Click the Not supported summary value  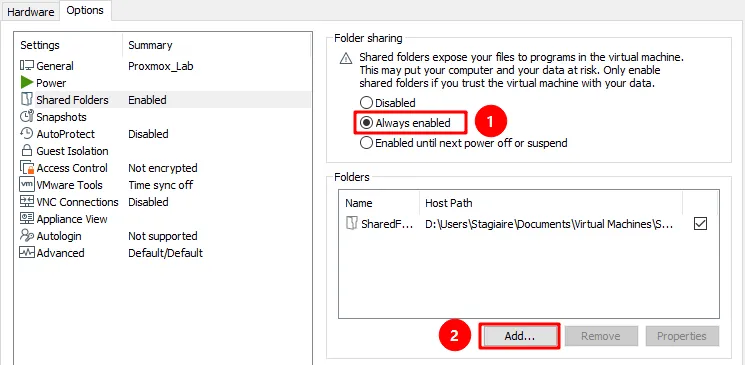tap(162, 236)
